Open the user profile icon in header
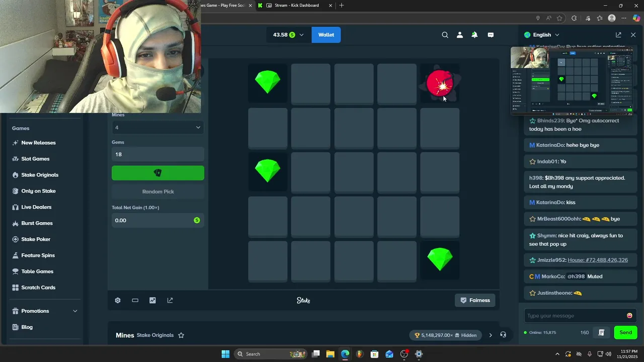The width and height of the screenshot is (644, 362). 459,35
